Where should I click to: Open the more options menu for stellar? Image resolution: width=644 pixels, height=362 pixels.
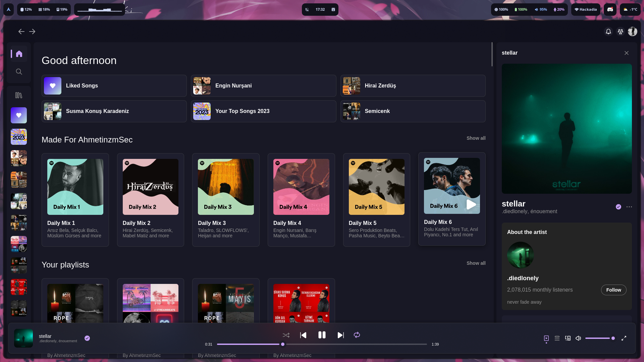[629, 207]
